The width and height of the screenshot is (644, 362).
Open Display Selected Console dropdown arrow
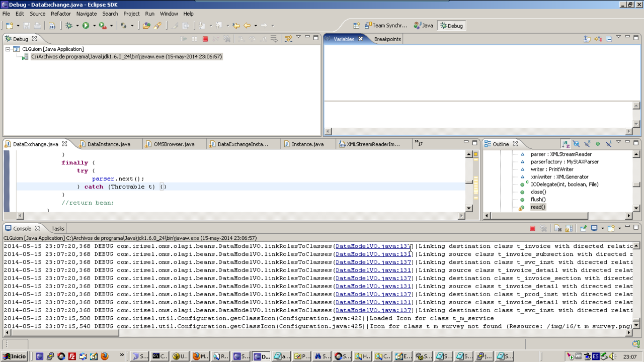(x=603, y=228)
